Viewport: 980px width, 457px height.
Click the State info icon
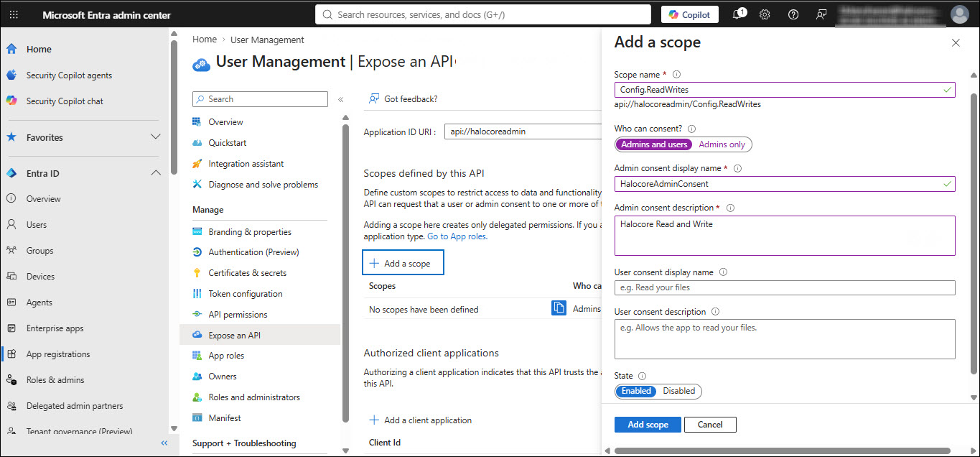pyautogui.click(x=642, y=376)
